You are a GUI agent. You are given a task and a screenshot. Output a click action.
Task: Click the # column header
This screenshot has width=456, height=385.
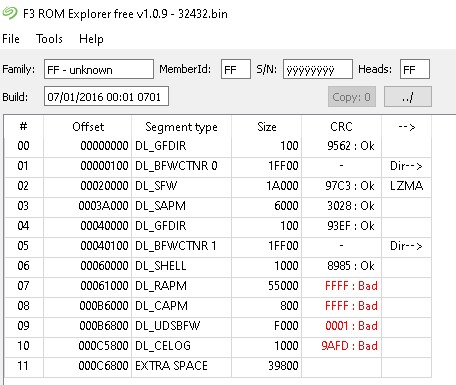point(23,127)
